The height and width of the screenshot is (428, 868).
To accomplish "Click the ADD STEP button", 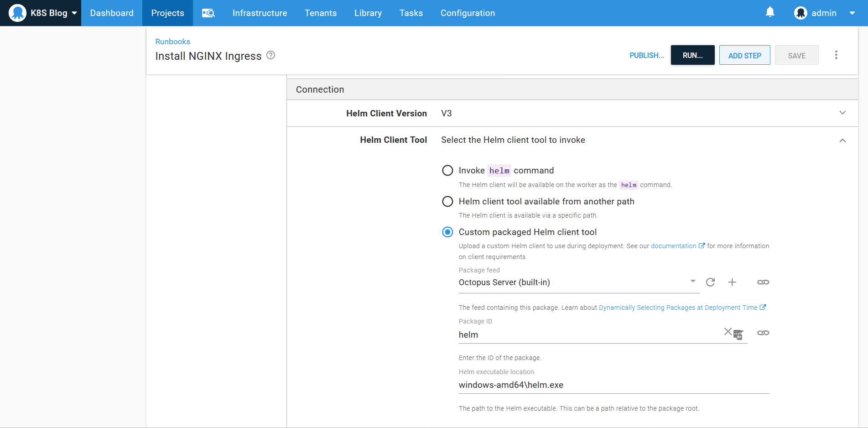I will [x=744, y=55].
